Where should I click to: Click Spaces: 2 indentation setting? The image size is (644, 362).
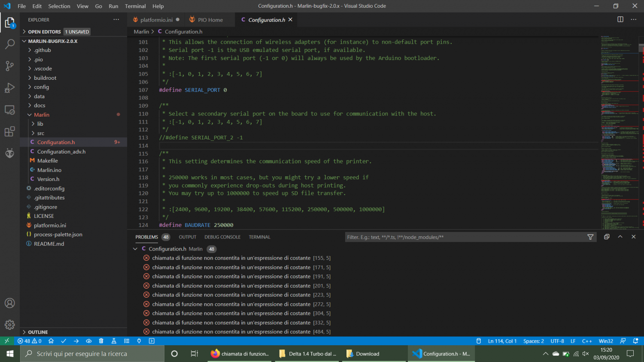(534, 341)
